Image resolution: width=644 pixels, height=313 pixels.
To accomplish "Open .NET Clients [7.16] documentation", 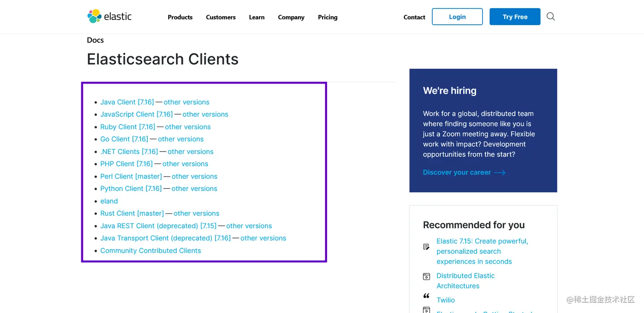I will point(129,152).
